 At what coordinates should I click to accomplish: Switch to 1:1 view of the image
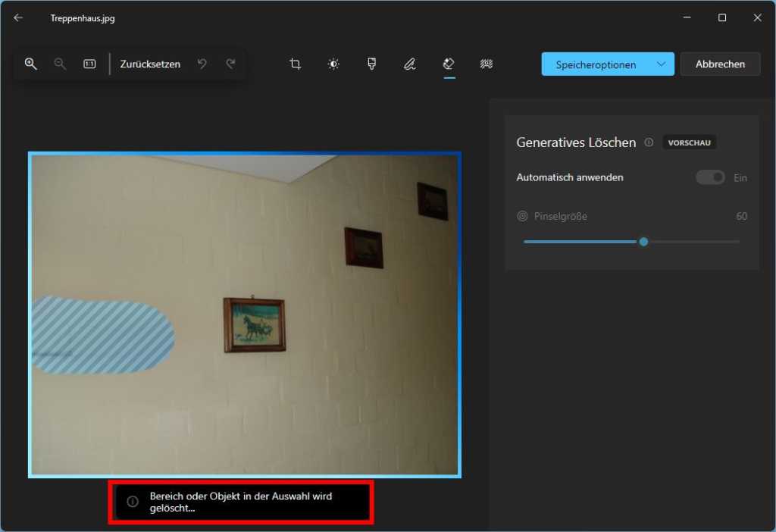pos(89,64)
